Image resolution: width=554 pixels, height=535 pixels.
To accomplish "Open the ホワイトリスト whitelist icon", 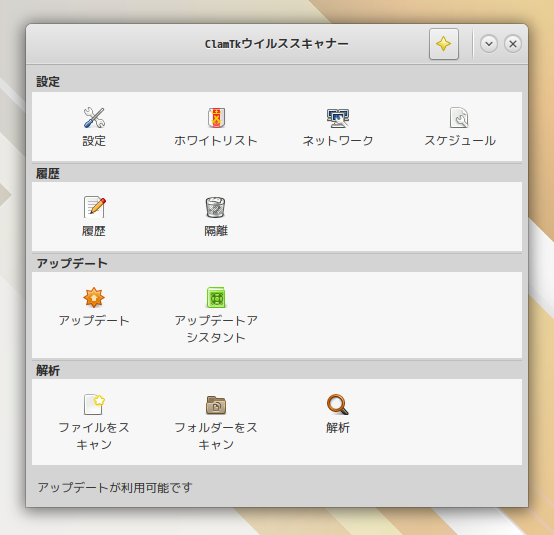I will tap(216, 118).
